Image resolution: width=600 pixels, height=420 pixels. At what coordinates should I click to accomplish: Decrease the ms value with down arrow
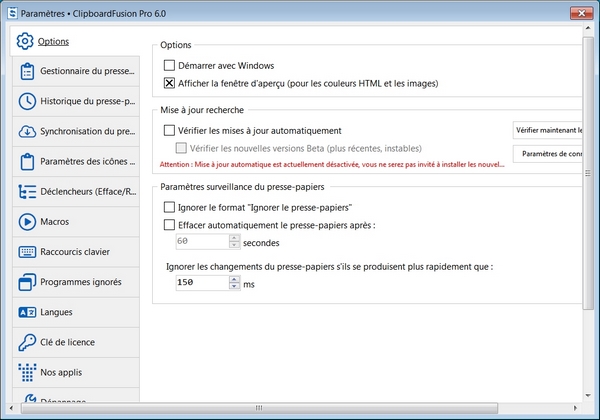click(235, 286)
